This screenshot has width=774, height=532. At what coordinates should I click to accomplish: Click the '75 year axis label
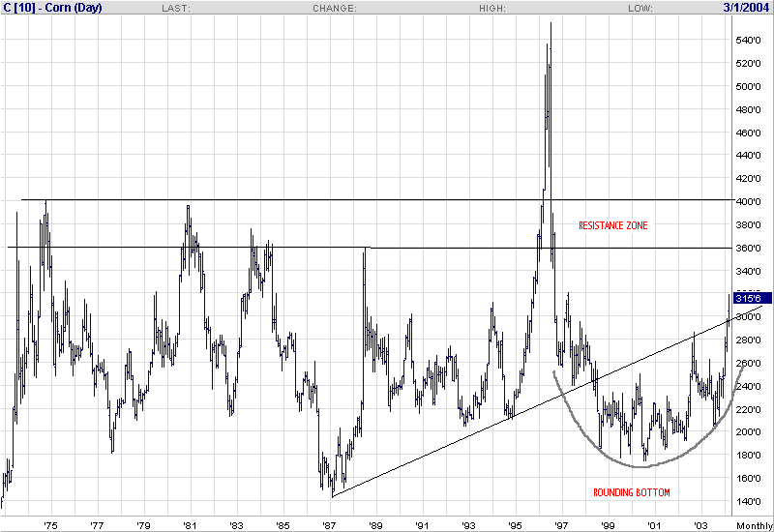(x=50, y=525)
